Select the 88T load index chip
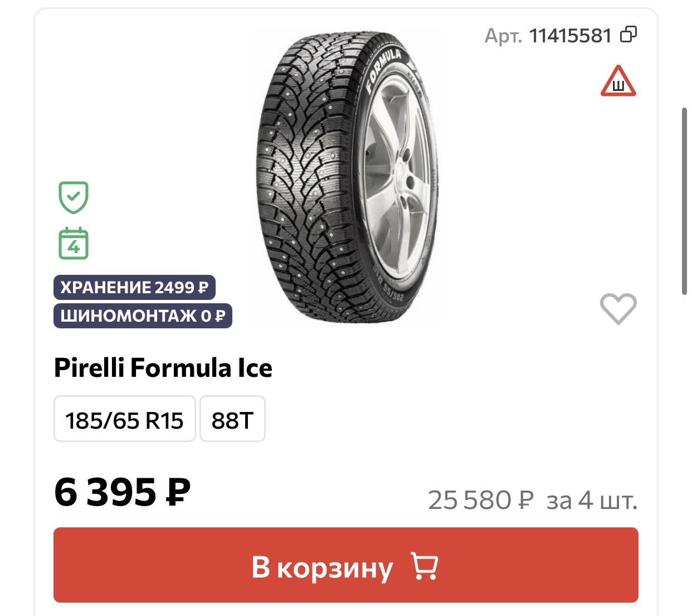The height and width of the screenshot is (616, 692). [x=232, y=420]
